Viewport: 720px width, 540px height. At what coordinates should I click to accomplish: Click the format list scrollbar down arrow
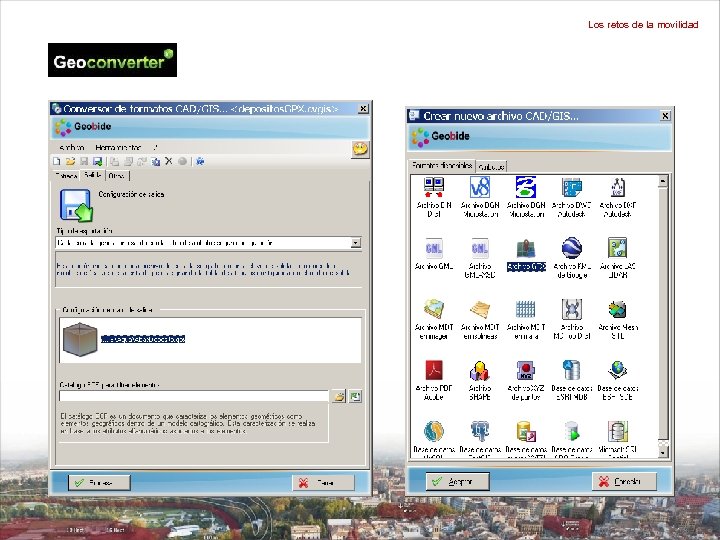663,453
